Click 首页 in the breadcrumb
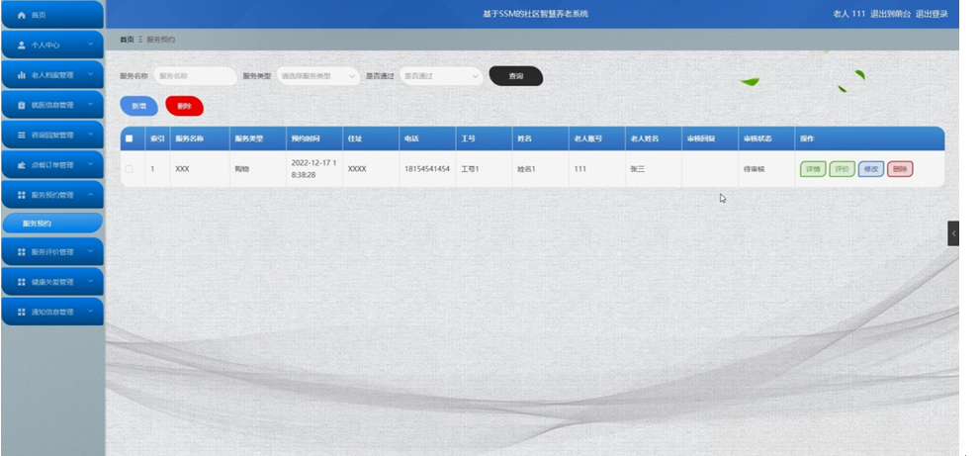 [x=127, y=40]
